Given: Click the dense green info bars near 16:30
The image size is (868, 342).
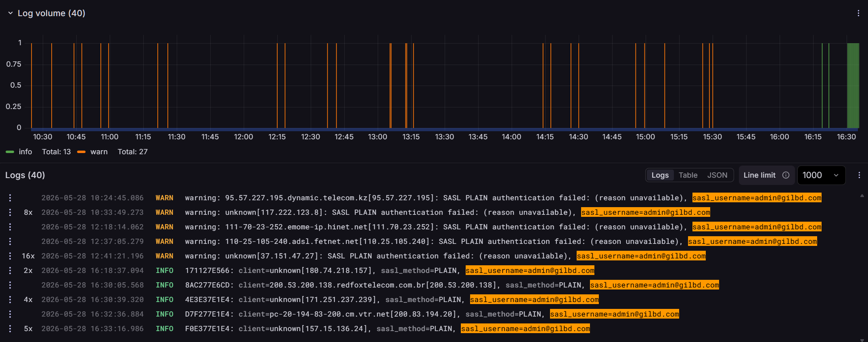Looking at the screenshot, I should (853, 86).
